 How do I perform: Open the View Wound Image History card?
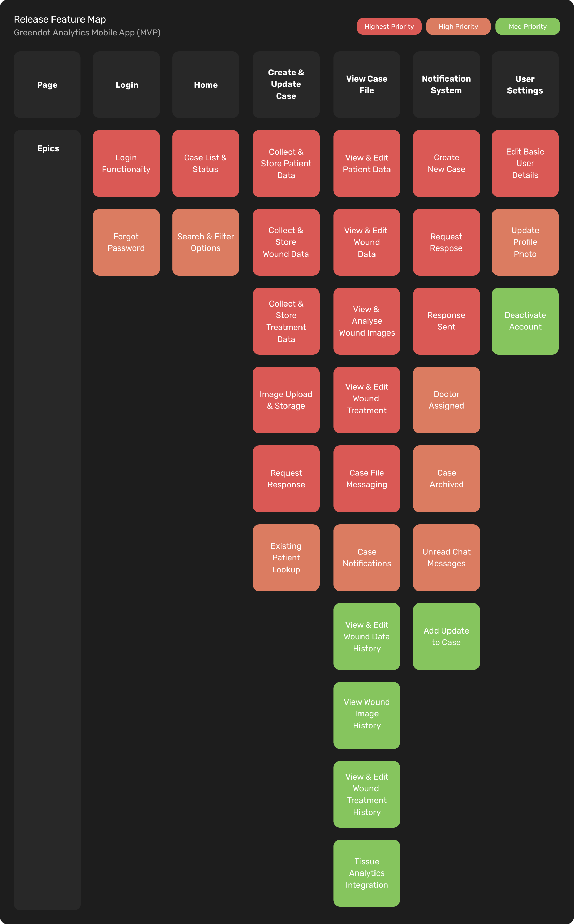point(366,715)
